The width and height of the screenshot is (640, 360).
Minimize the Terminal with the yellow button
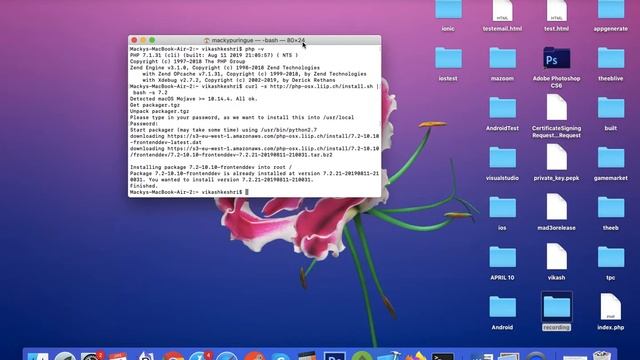[143, 40]
